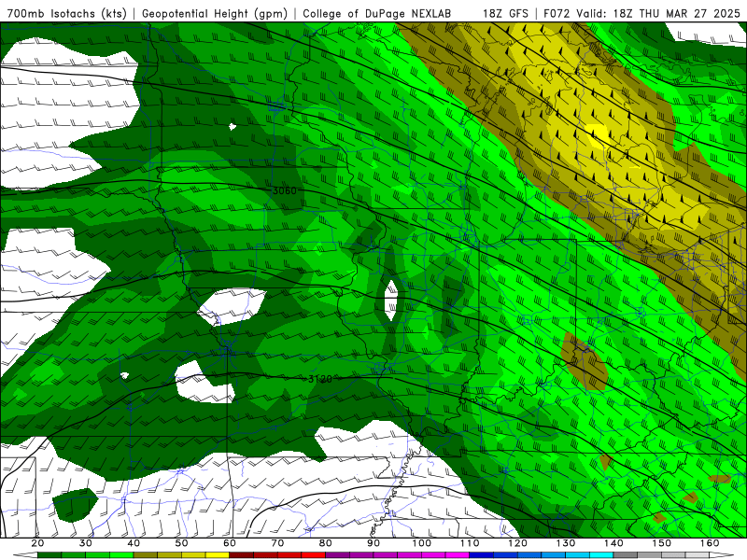Click the 3120 height contour label
Image resolution: width=747 pixels, height=560 pixels.
319,379
